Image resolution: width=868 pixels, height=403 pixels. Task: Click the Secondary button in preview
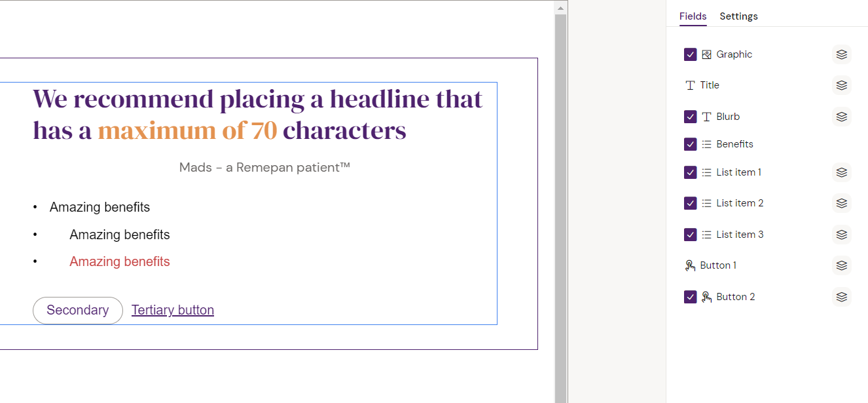pyautogui.click(x=78, y=311)
